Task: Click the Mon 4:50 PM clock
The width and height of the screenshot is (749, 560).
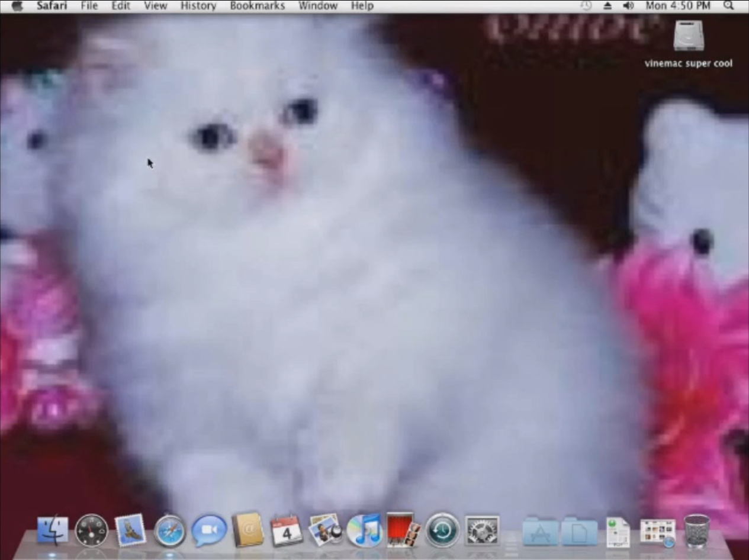Action: click(678, 6)
